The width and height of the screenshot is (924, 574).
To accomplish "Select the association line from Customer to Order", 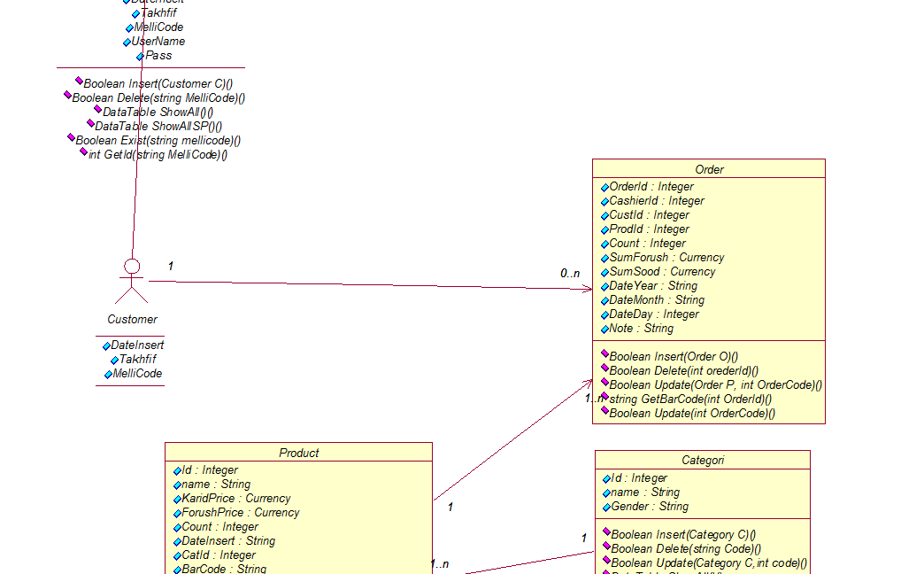I will click(x=371, y=285).
